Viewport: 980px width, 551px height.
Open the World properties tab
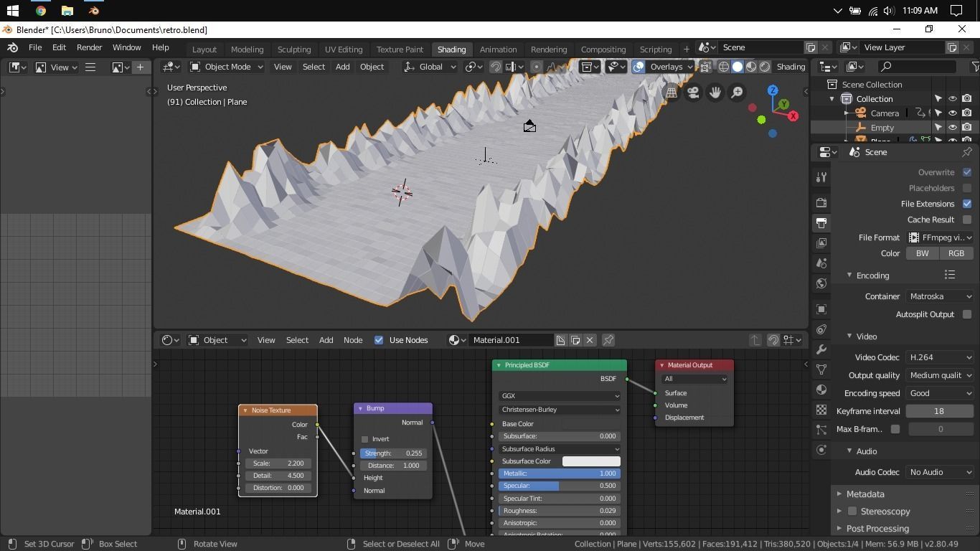pos(821,283)
